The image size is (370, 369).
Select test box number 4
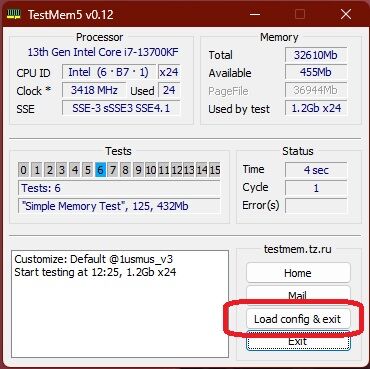(75, 170)
